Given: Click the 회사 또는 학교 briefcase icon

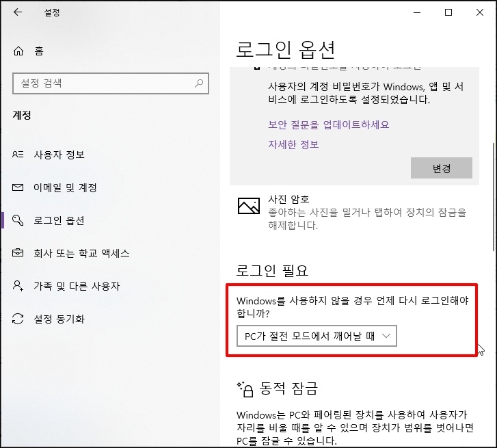Looking at the screenshot, I should tap(18, 252).
